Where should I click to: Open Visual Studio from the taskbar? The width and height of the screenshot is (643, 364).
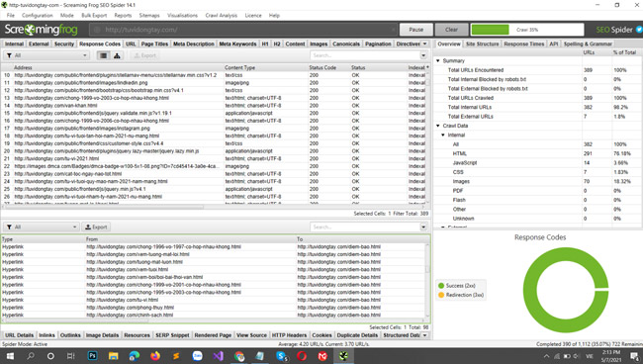point(219,356)
